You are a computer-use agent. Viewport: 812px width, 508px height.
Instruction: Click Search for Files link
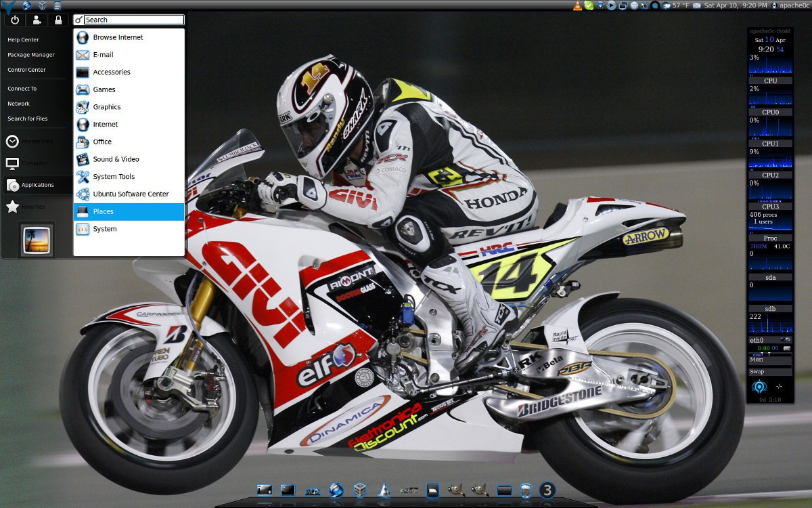click(x=27, y=119)
